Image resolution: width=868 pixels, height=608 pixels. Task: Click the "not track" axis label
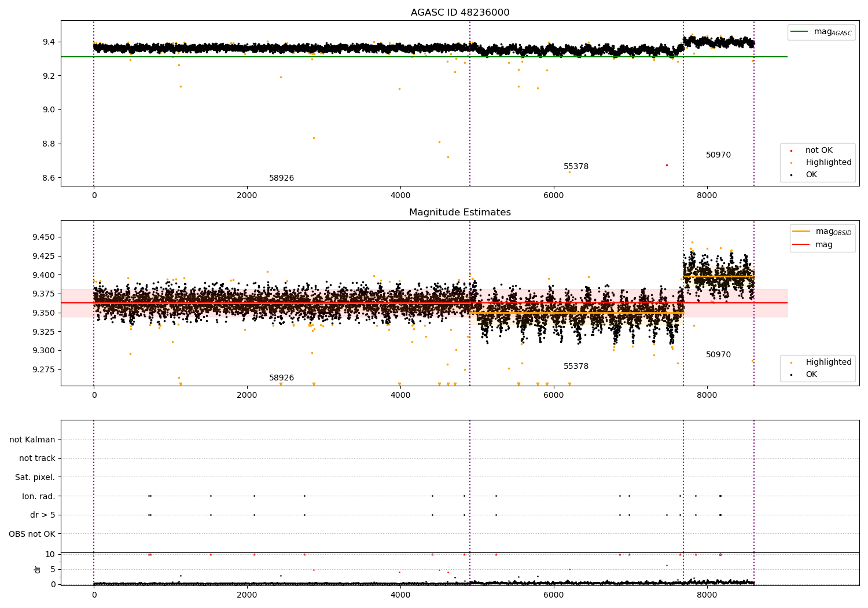(x=37, y=459)
